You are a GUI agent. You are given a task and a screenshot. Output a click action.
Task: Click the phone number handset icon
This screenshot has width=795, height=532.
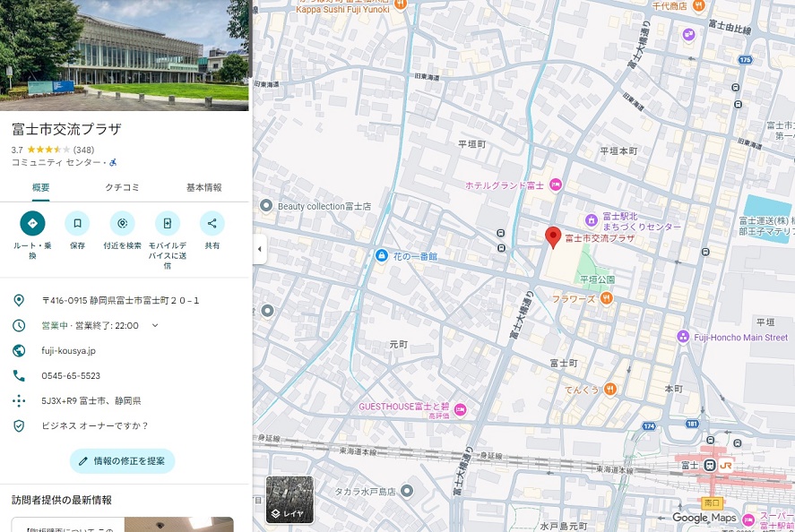[19, 375]
